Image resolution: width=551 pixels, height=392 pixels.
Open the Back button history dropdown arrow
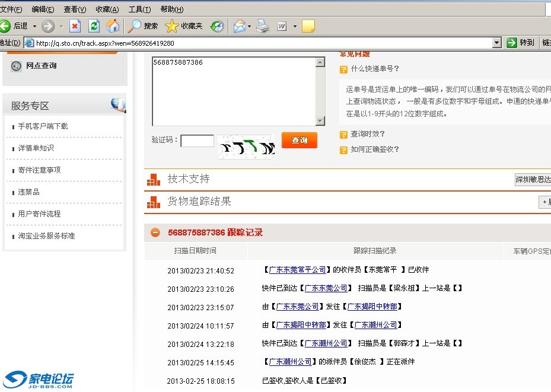(x=34, y=26)
